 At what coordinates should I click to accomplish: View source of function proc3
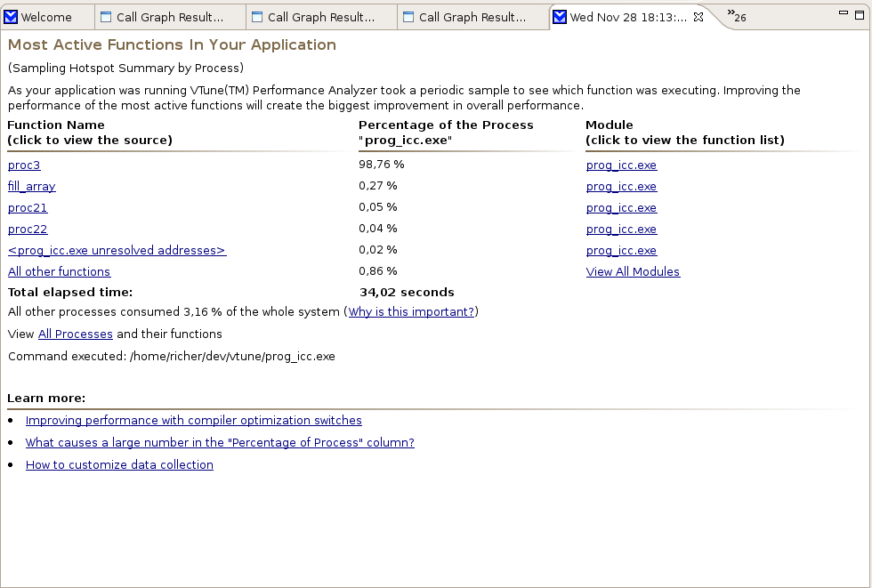24,165
